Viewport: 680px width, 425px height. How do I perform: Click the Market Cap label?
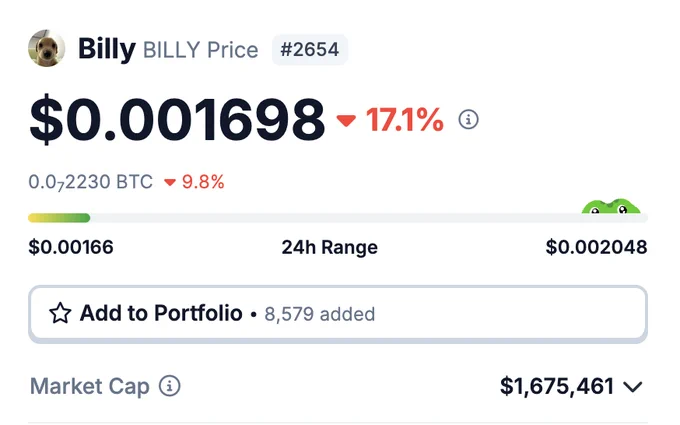pyautogui.click(x=90, y=386)
